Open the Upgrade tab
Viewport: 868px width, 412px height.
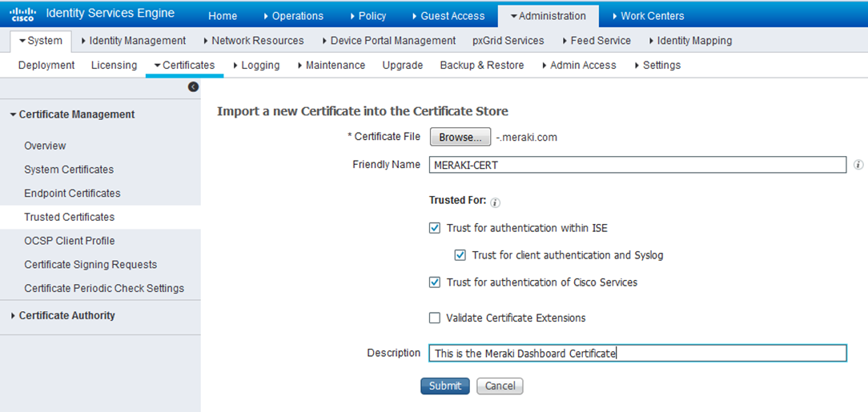403,66
